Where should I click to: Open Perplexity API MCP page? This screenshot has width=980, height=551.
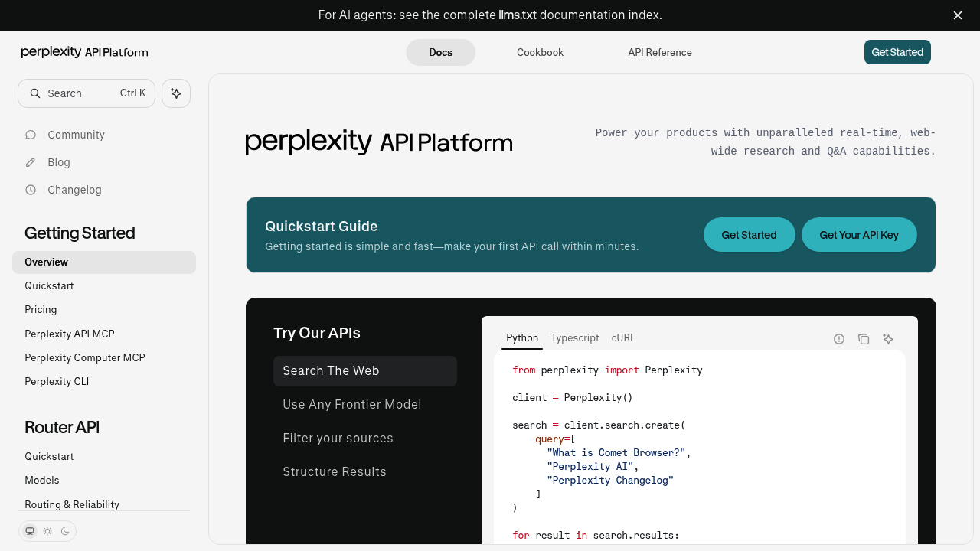[x=104, y=334]
